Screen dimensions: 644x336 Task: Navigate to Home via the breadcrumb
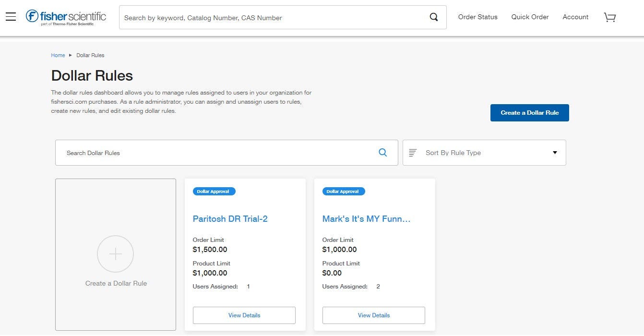click(58, 55)
